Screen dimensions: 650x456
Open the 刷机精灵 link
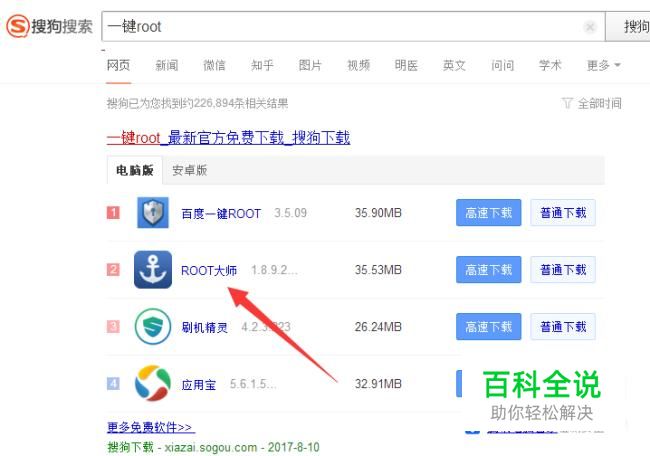(x=204, y=327)
